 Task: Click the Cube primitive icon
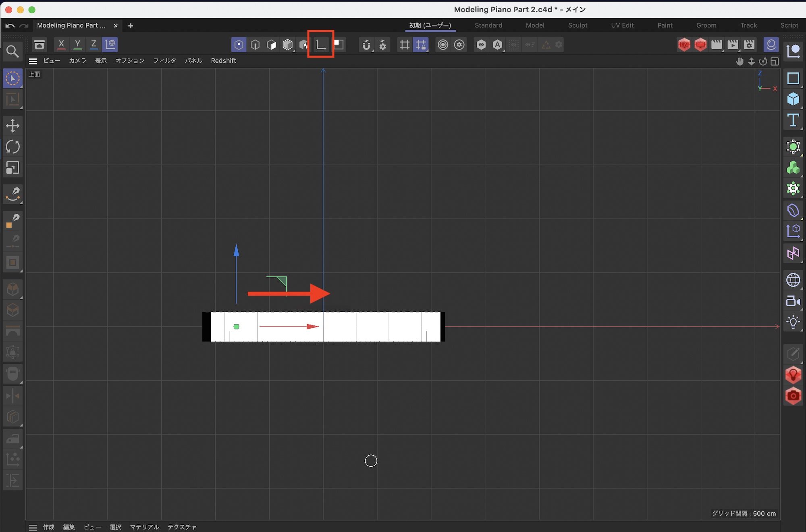click(793, 99)
